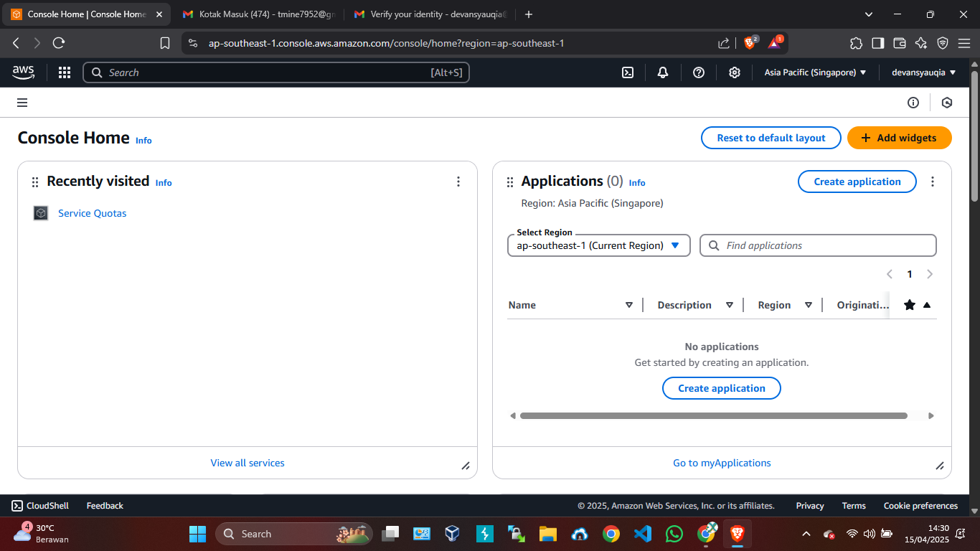Click the Add widgets button
The image size is (980, 551).
(x=900, y=138)
